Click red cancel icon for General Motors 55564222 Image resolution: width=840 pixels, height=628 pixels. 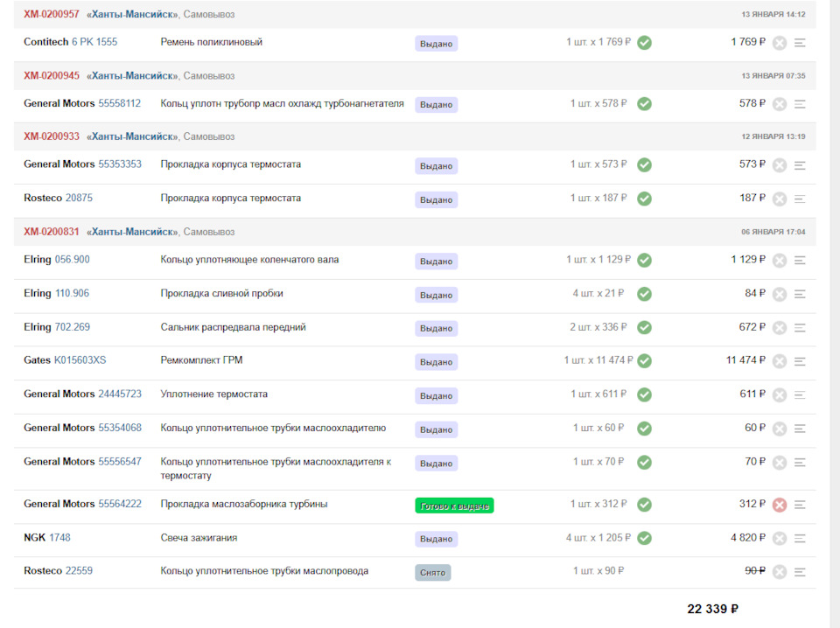tap(780, 505)
